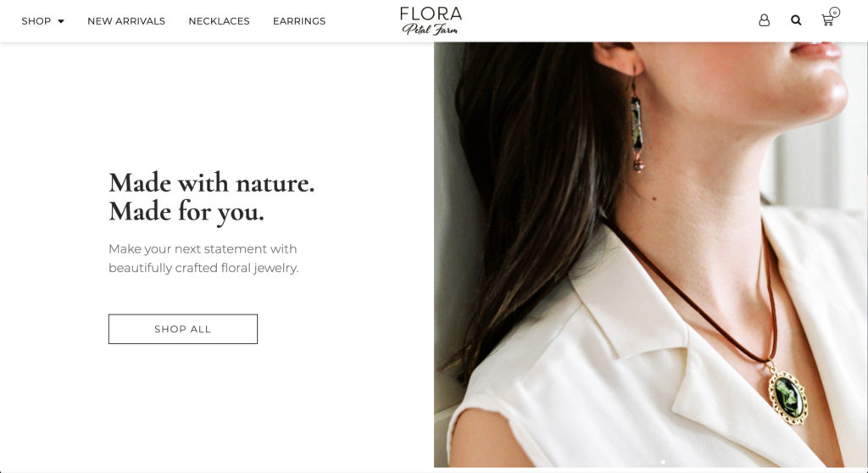Go to NEW ARRIVALS
868x473 pixels.
(126, 21)
